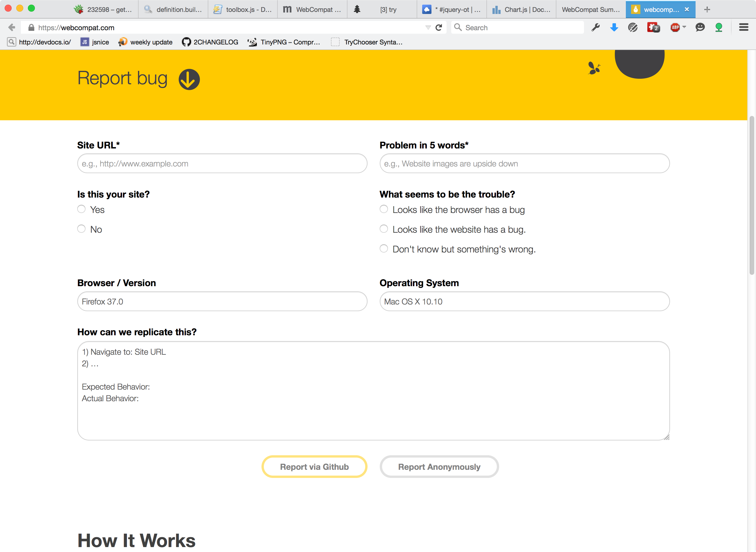Open new tab with plus icon
The width and height of the screenshot is (756, 552).
point(707,9)
